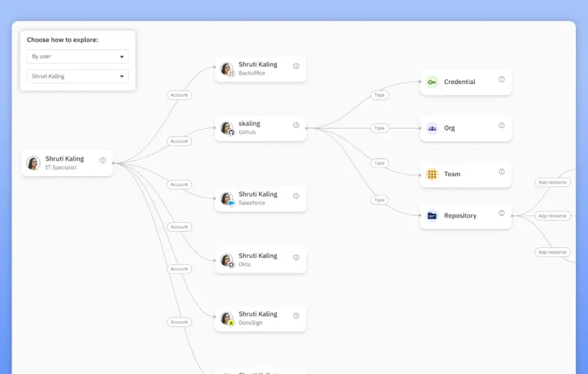Open info icon on skaling Github node
The width and height of the screenshot is (588, 374).
tap(296, 125)
